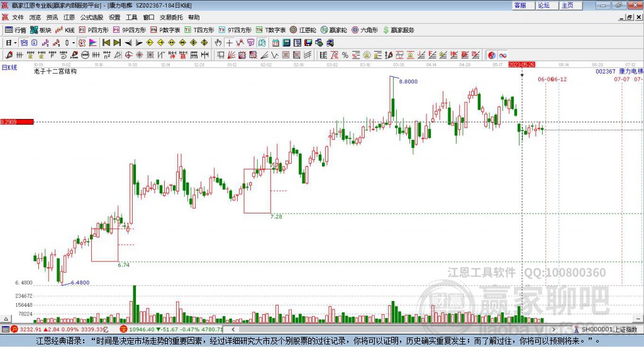644x347 pixels.
Task: Click the 沪 index 3232.91 status entry
Action: coord(60,329)
